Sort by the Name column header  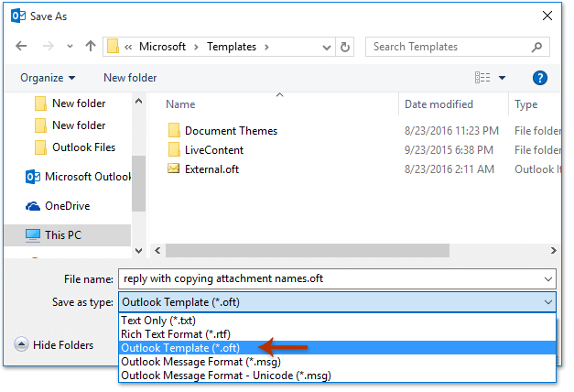click(x=180, y=104)
